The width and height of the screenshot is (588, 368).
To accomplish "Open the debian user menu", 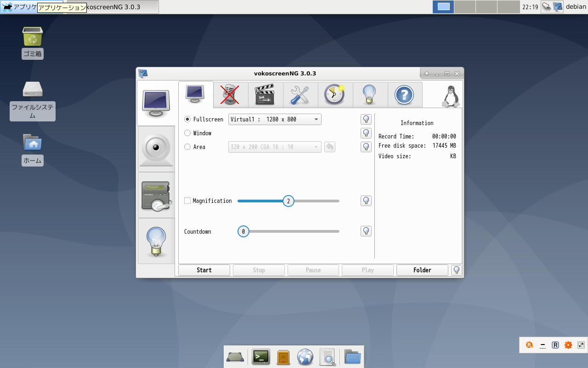I will pyautogui.click(x=576, y=7).
